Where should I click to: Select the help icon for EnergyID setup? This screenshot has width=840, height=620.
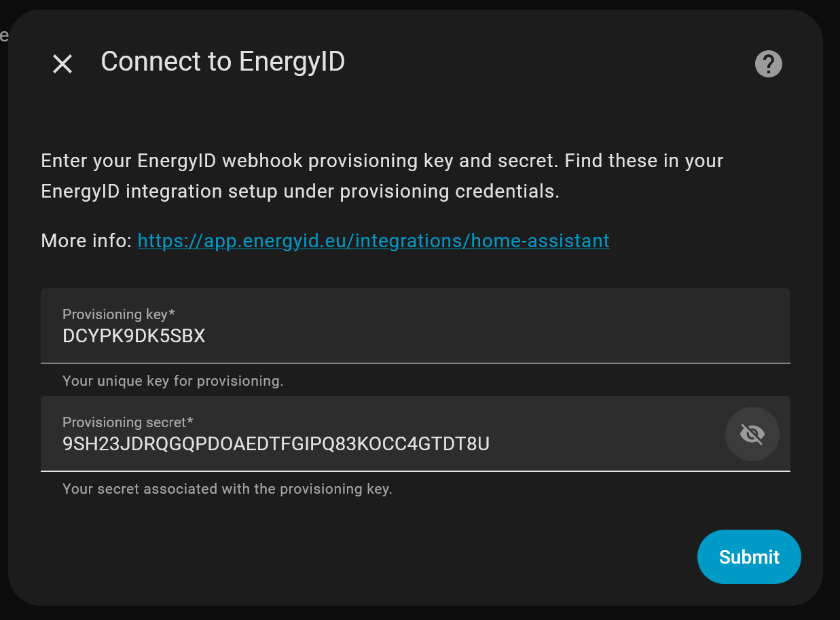click(x=768, y=63)
